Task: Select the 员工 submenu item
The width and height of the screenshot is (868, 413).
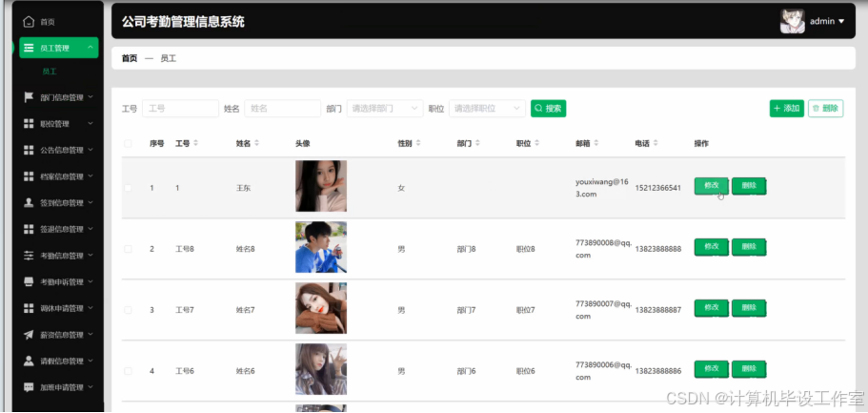Action: point(50,72)
